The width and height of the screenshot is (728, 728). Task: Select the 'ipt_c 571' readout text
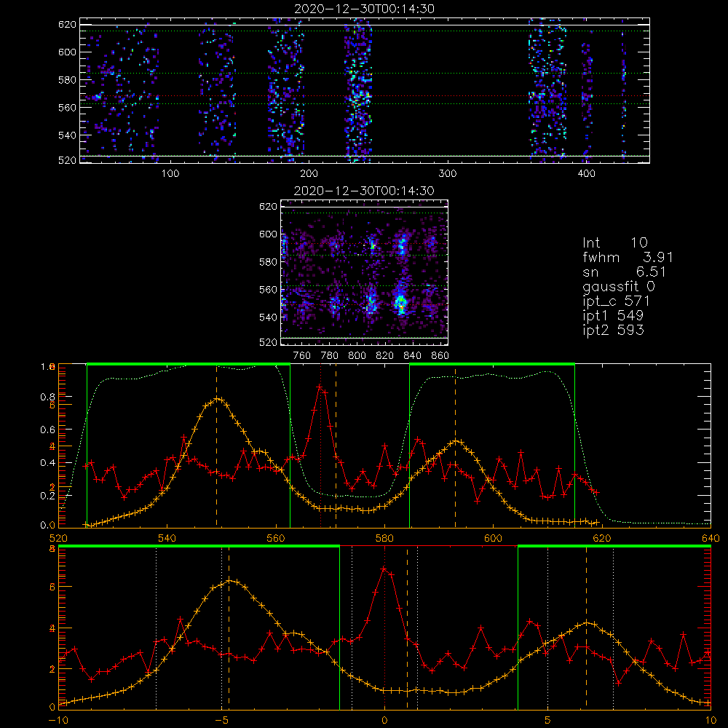(x=616, y=301)
